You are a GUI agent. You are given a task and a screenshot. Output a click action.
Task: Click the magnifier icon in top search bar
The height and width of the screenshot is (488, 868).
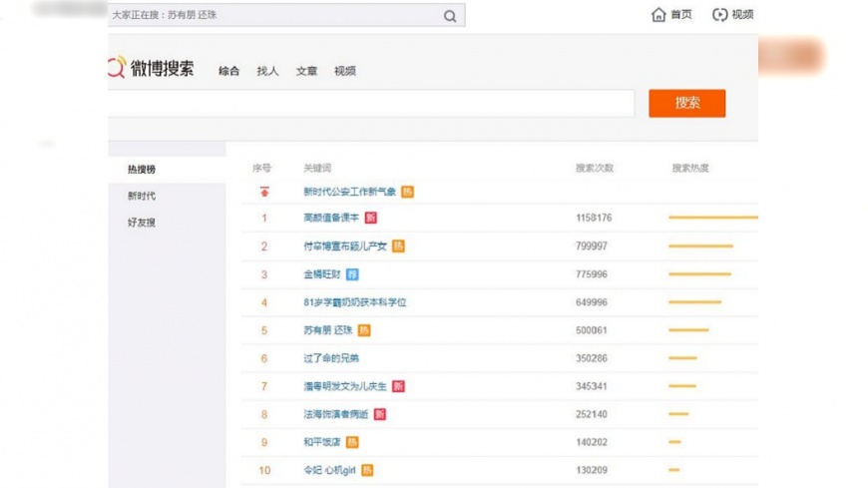450,16
